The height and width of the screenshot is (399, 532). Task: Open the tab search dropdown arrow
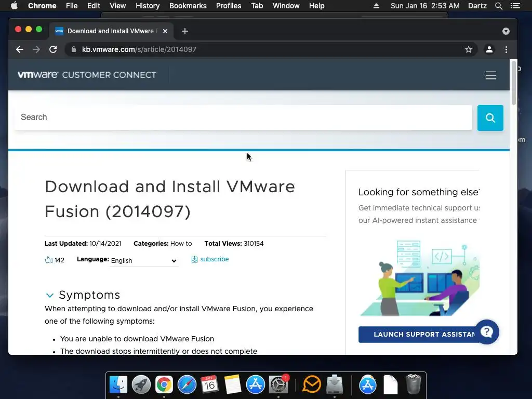pos(506,31)
